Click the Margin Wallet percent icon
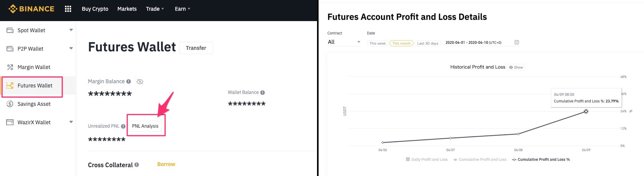Screen dimensions: 644x176 (10, 67)
